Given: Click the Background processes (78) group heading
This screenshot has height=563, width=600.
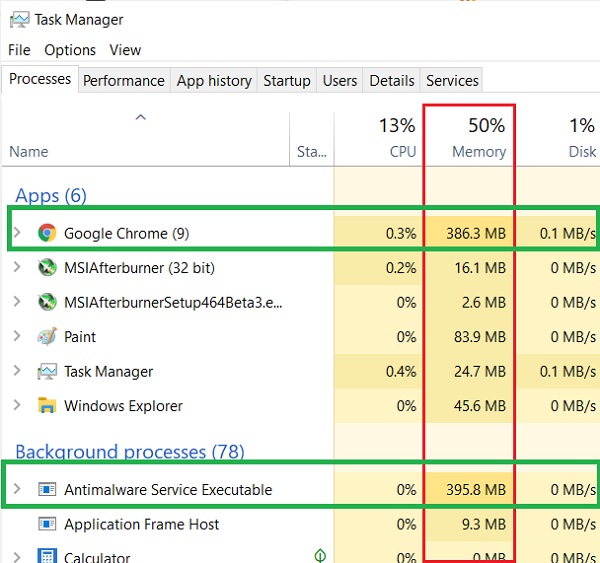Looking at the screenshot, I should 130,452.
